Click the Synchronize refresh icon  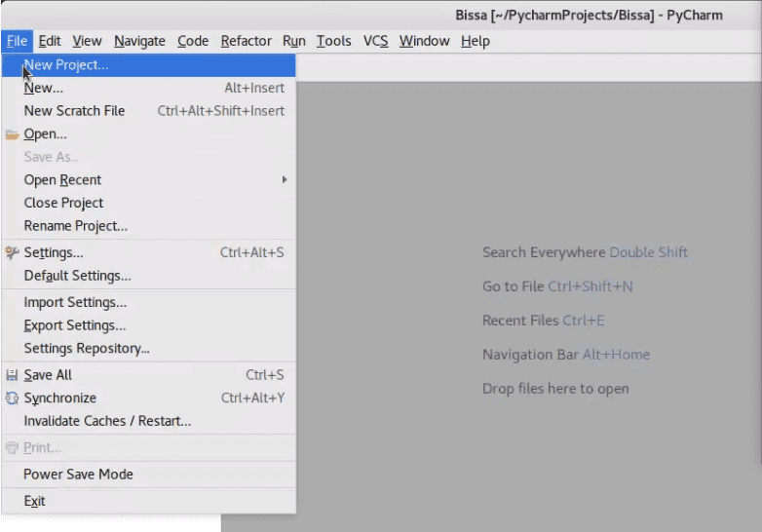tap(12, 398)
